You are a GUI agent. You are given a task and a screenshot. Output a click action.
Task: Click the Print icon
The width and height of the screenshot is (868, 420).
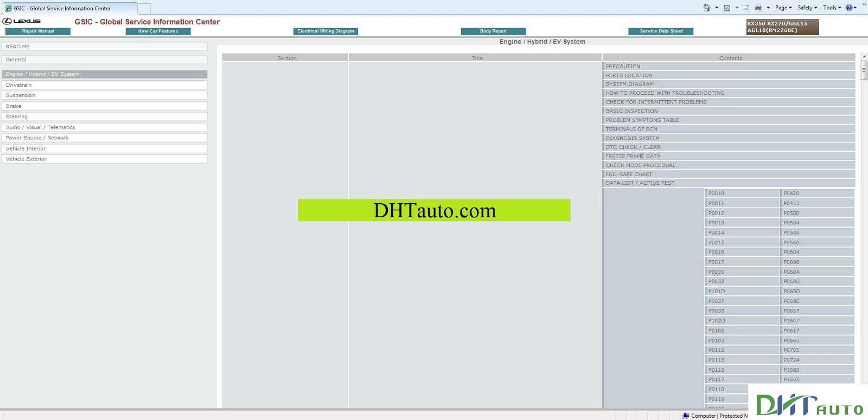click(758, 8)
